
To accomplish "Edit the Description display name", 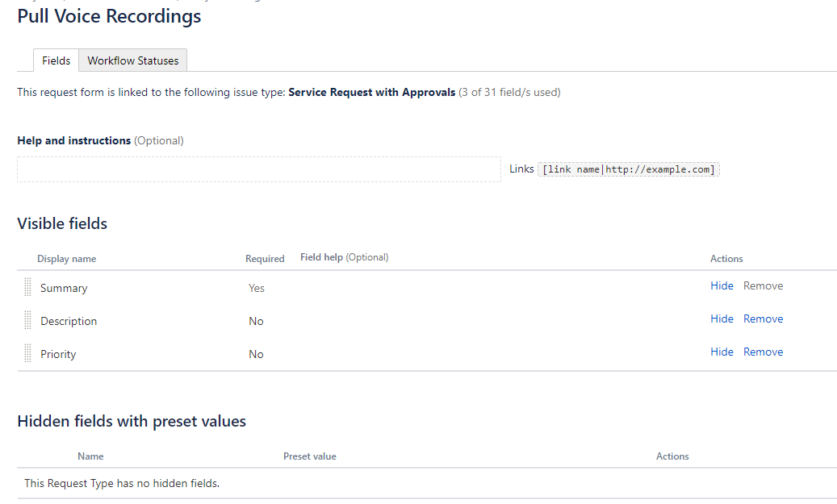I will tap(69, 321).
